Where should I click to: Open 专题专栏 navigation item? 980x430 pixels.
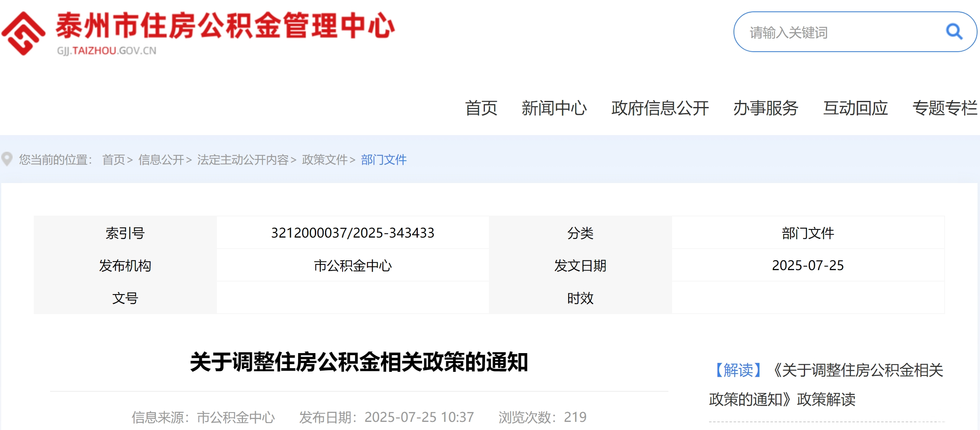(x=945, y=108)
